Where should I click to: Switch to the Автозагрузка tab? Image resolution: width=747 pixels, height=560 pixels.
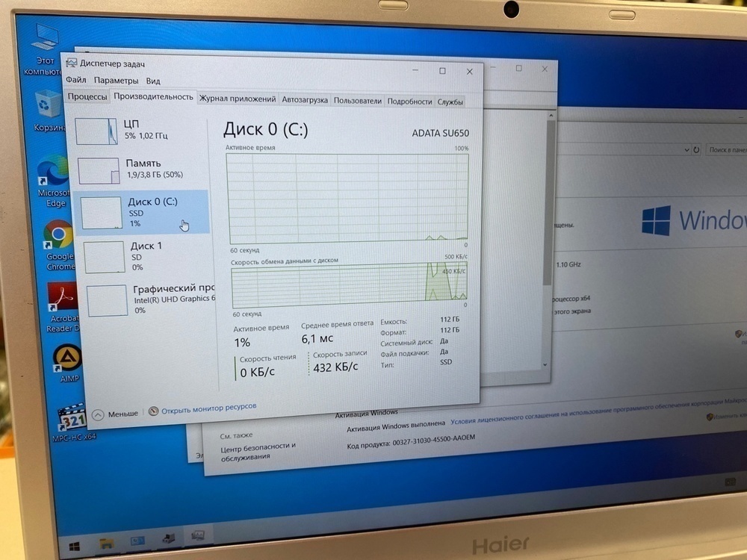[x=305, y=100]
